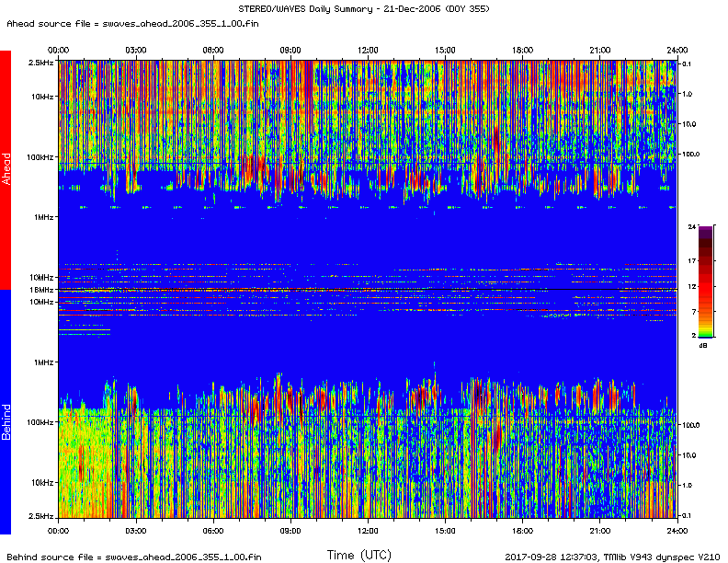Click the blue 'Behind' spacecraft label bar
This screenshot has width=728, height=563.
click(x=6, y=411)
